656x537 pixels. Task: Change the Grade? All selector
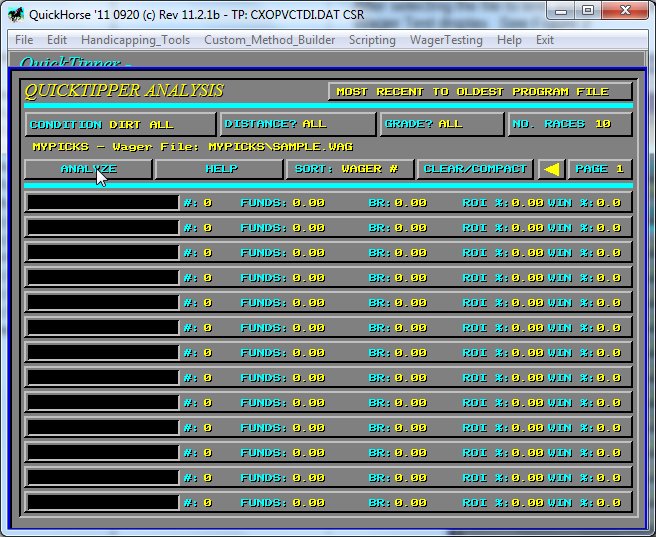click(441, 125)
